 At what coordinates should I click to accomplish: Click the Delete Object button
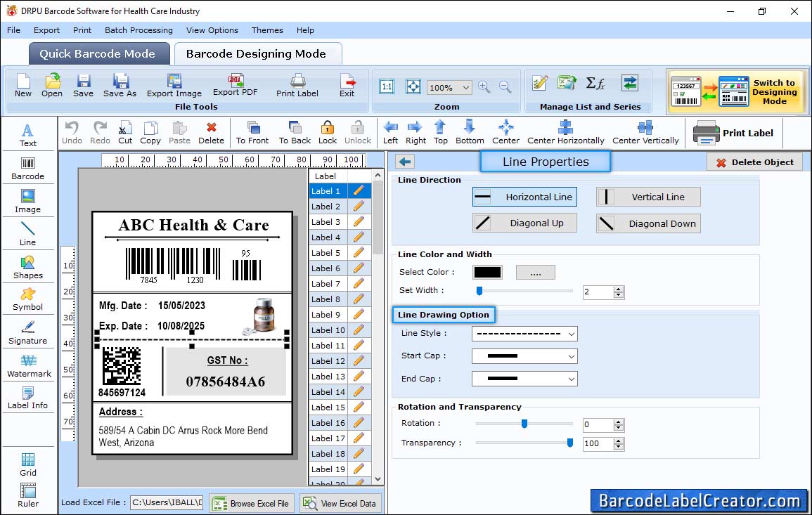point(754,162)
